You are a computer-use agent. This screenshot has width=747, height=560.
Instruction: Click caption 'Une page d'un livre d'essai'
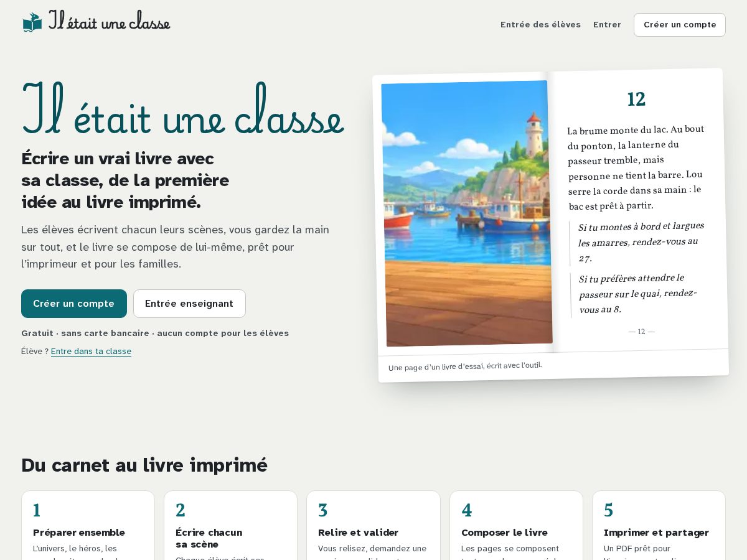[465, 366]
